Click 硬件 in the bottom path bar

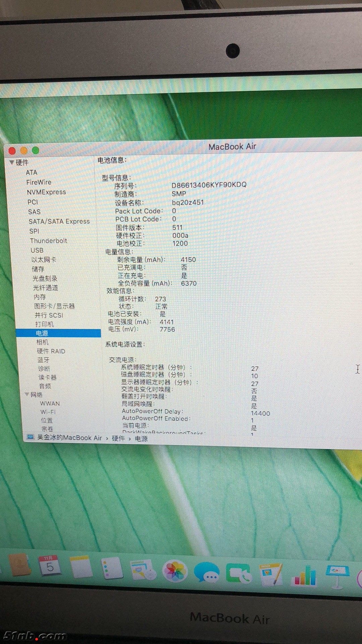coord(118,438)
